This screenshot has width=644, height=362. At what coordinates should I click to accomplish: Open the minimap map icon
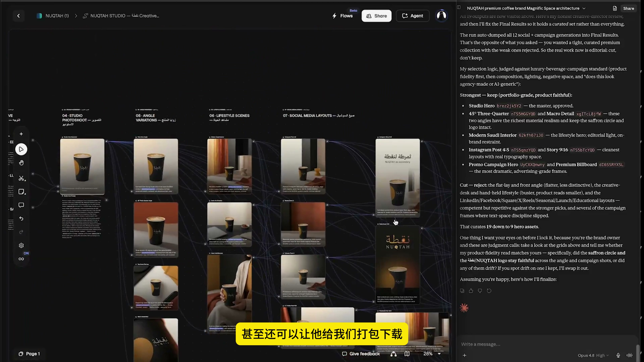(x=407, y=354)
